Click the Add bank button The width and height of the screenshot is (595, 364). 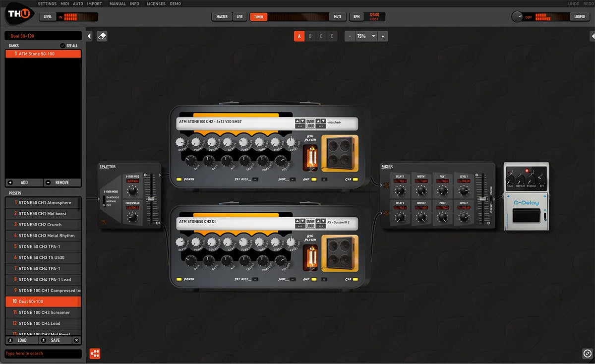pos(24,182)
